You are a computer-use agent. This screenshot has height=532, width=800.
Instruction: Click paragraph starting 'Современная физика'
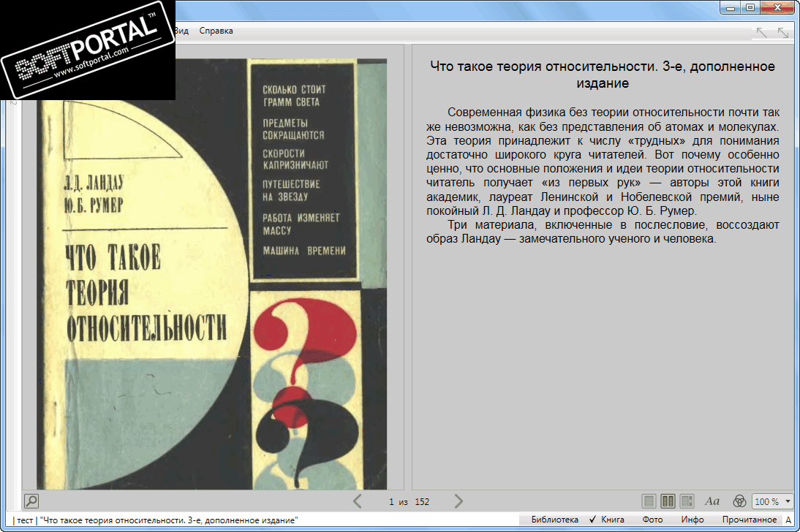coord(603,161)
